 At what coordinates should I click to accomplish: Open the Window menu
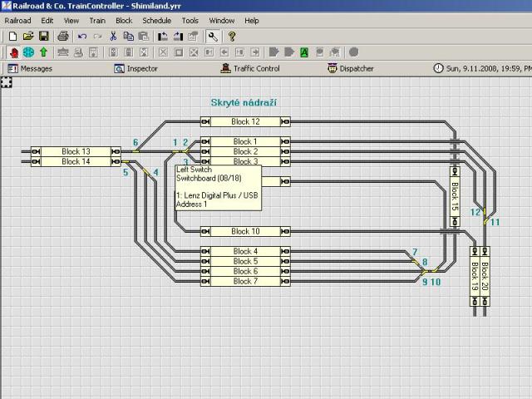coord(222,21)
